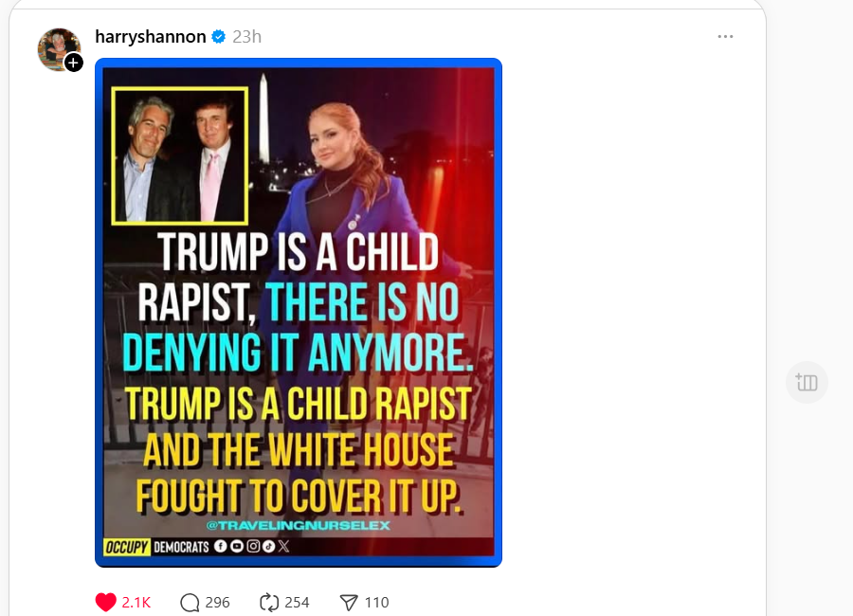This screenshot has width=853, height=616.
Task: Click the yellow-bordered inset photo in the image
Action: [180, 155]
